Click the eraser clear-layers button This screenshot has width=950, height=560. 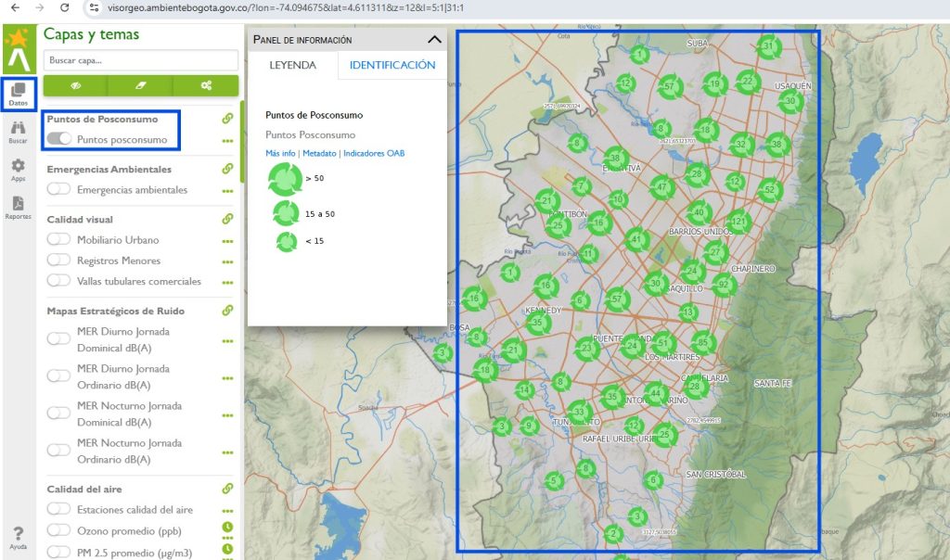[x=141, y=85]
